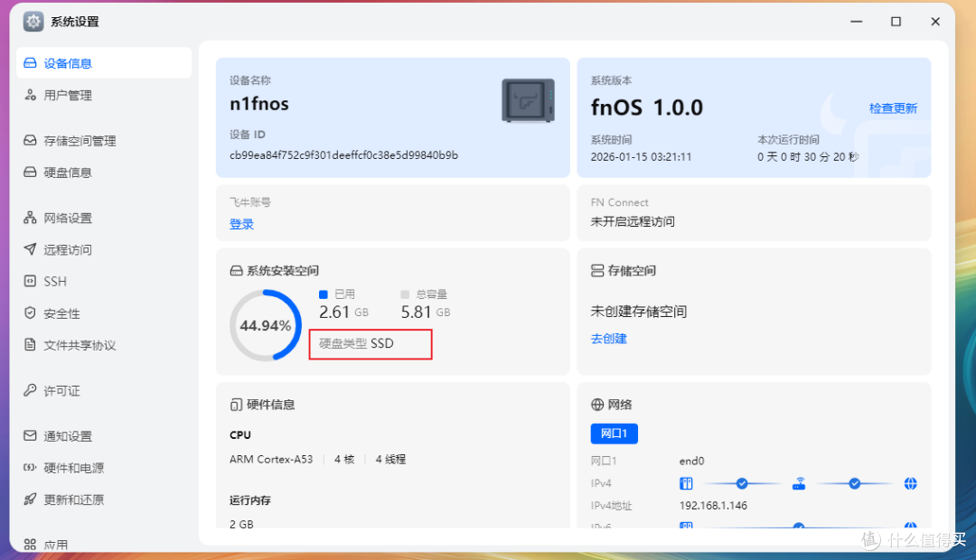Click the 未创建存储空间 message
976x560 pixels.
(x=639, y=311)
